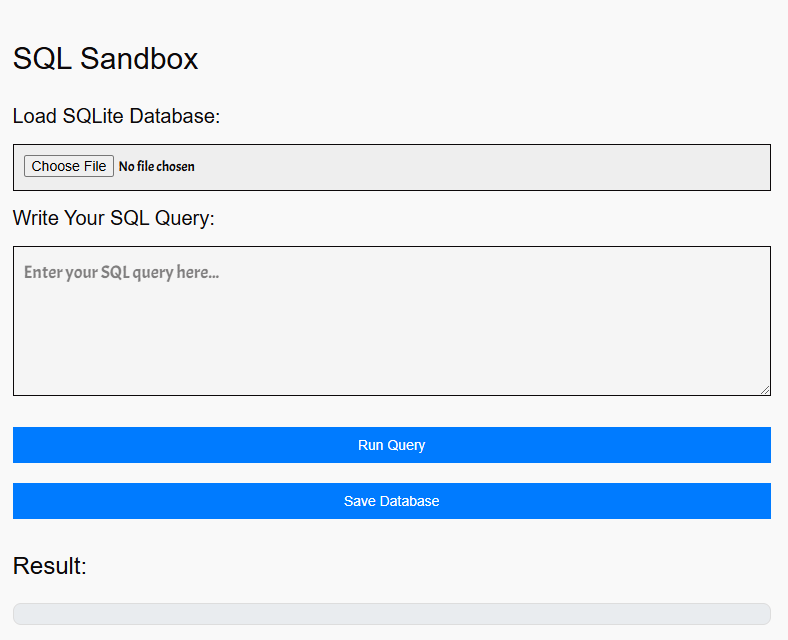Focus the SQL query text area
Image resolution: width=788 pixels, height=640 pixels.
click(392, 321)
